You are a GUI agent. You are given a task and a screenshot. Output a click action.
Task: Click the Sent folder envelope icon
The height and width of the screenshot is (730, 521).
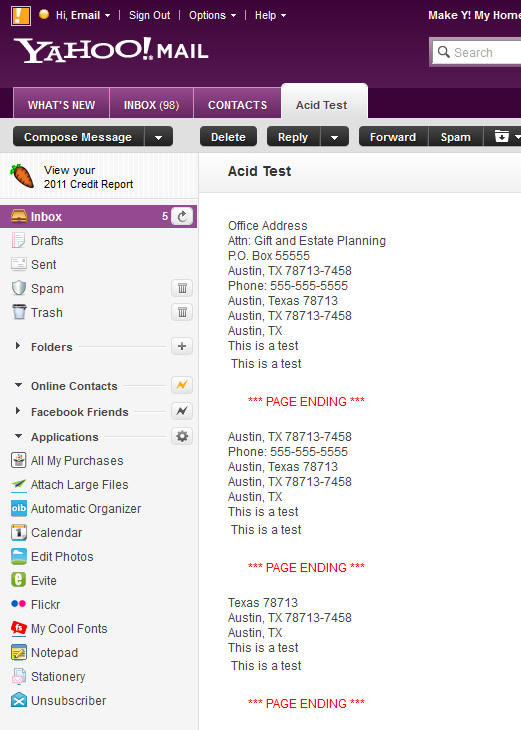coord(19,264)
